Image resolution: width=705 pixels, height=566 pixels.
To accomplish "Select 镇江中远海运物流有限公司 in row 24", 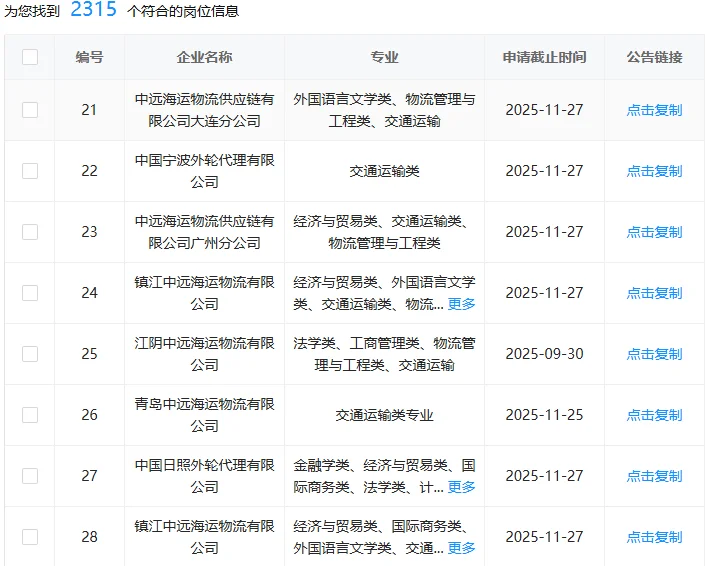I will pyautogui.click(x=205, y=293).
